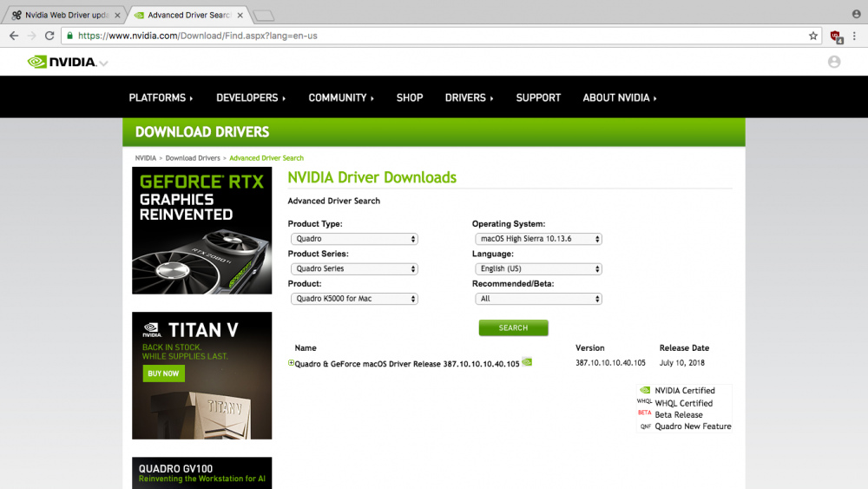The width and height of the screenshot is (868, 489).
Task: Click the Version column header
Action: 589,347
